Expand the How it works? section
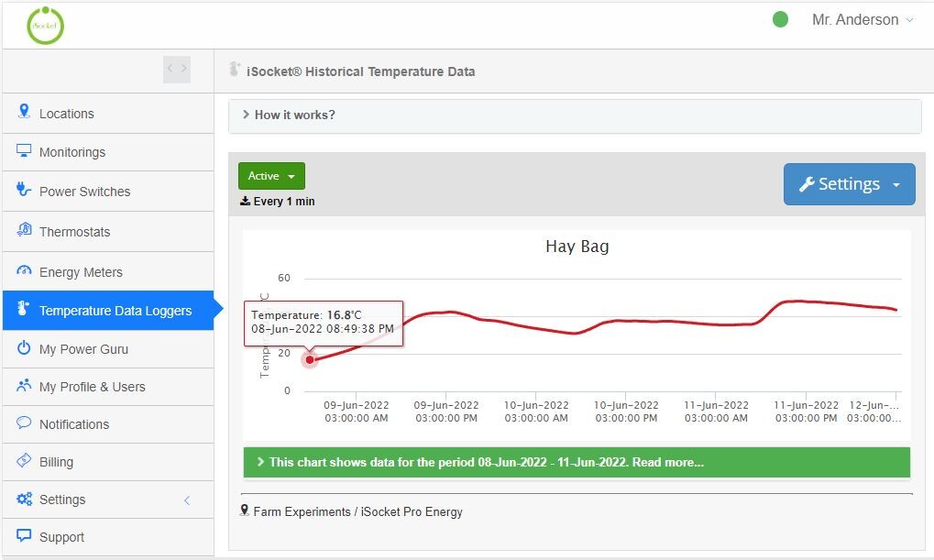The height and width of the screenshot is (560, 934). (575, 115)
